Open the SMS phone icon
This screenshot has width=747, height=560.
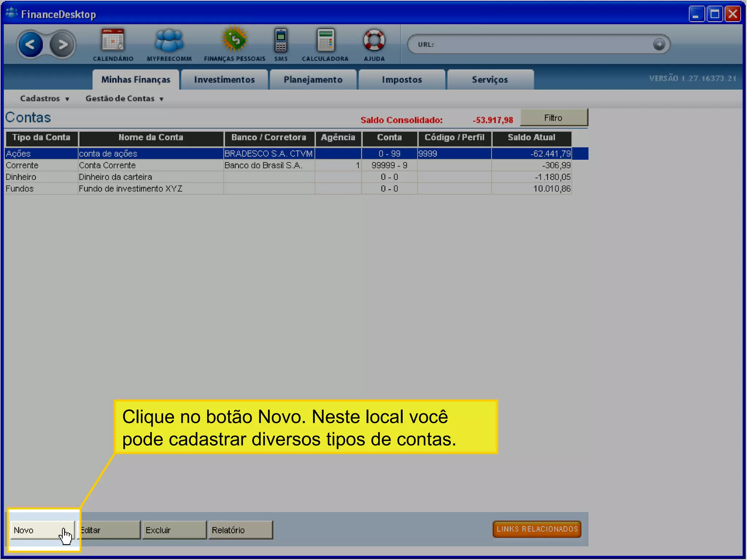(281, 41)
